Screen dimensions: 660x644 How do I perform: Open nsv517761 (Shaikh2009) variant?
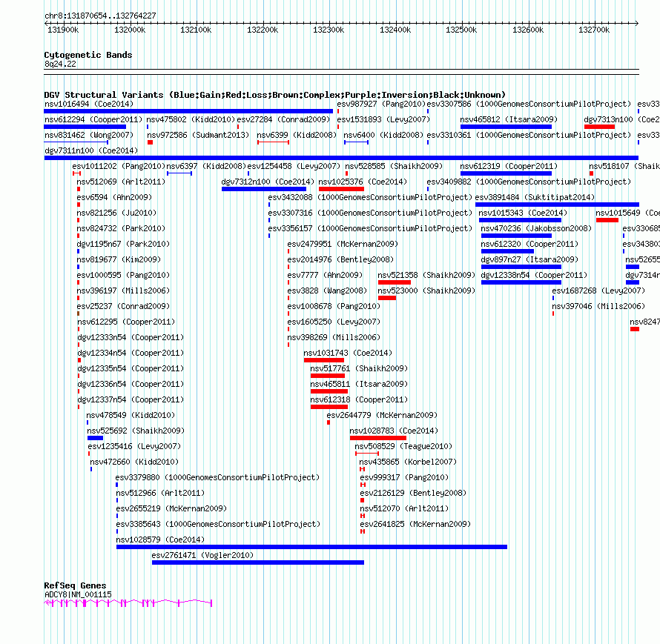(359, 368)
